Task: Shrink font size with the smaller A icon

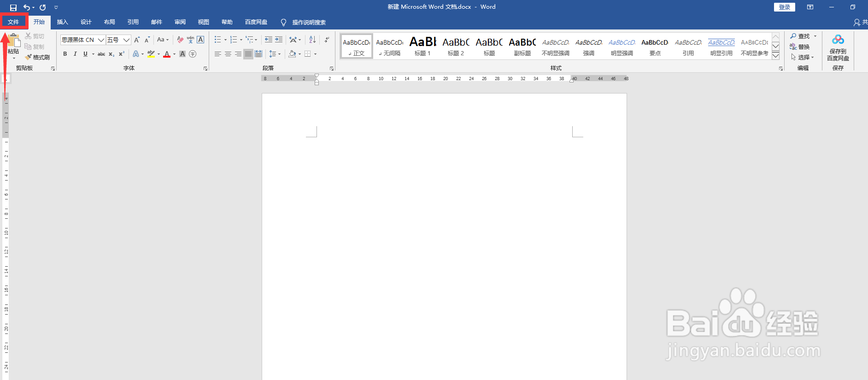Action: (x=147, y=40)
